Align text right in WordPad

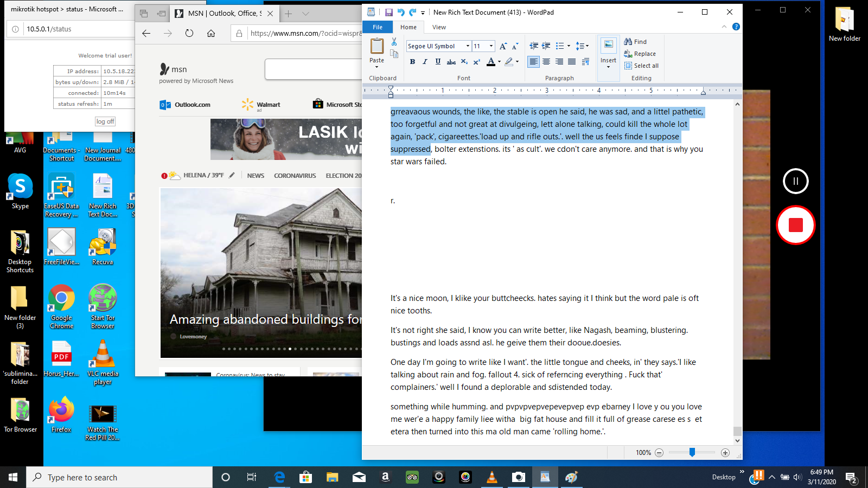[x=559, y=62]
